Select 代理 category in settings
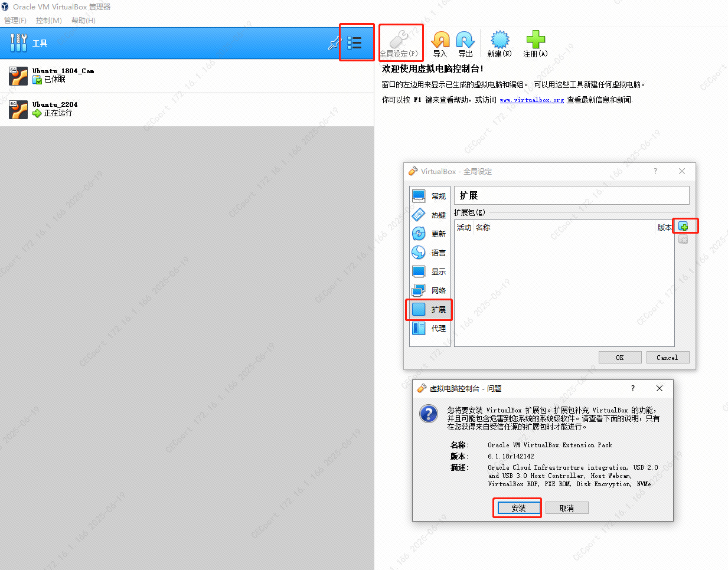Viewport: 728px width, 570px height. click(x=429, y=328)
